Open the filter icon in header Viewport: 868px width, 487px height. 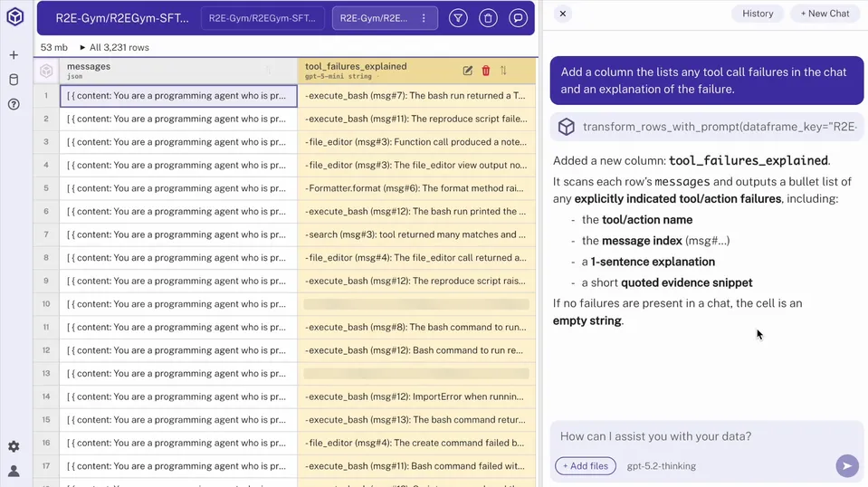click(458, 18)
